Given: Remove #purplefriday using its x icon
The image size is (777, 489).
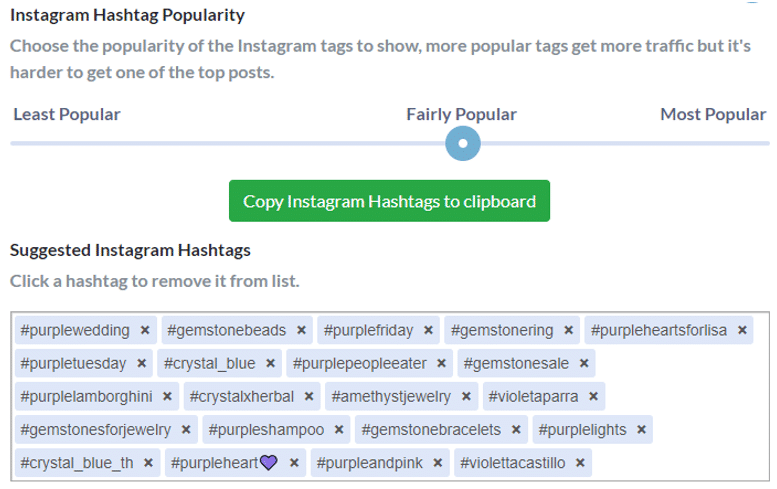Looking at the screenshot, I should pyautogui.click(x=429, y=330).
